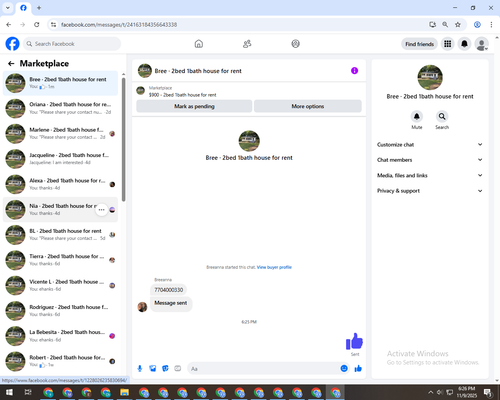
Task: Go back with the Marketplace arrow
Action: [x=11, y=63]
